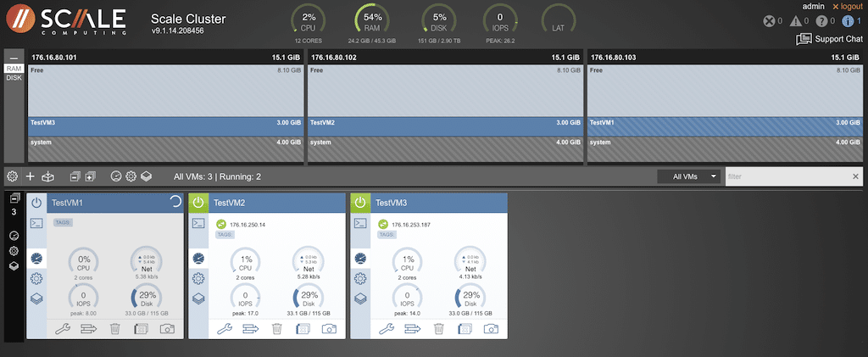This screenshot has width=868, height=357.
Task: Click the move/migrate icon on TestVM1
Action: 88,329
